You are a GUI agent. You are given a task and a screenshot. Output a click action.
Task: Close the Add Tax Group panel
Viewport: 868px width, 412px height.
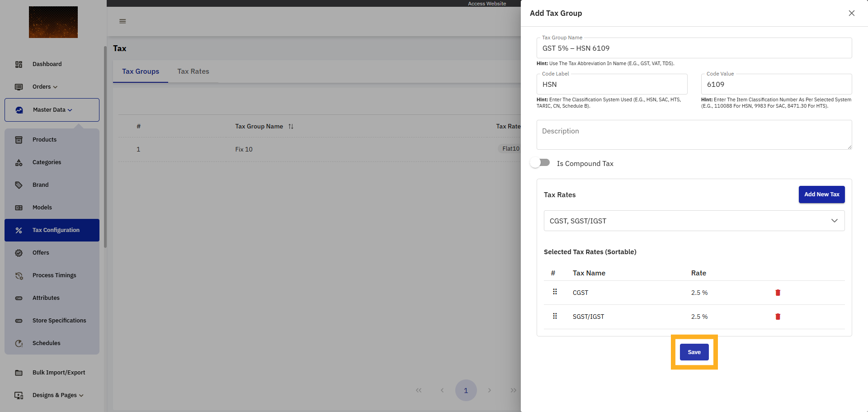[x=851, y=13]
